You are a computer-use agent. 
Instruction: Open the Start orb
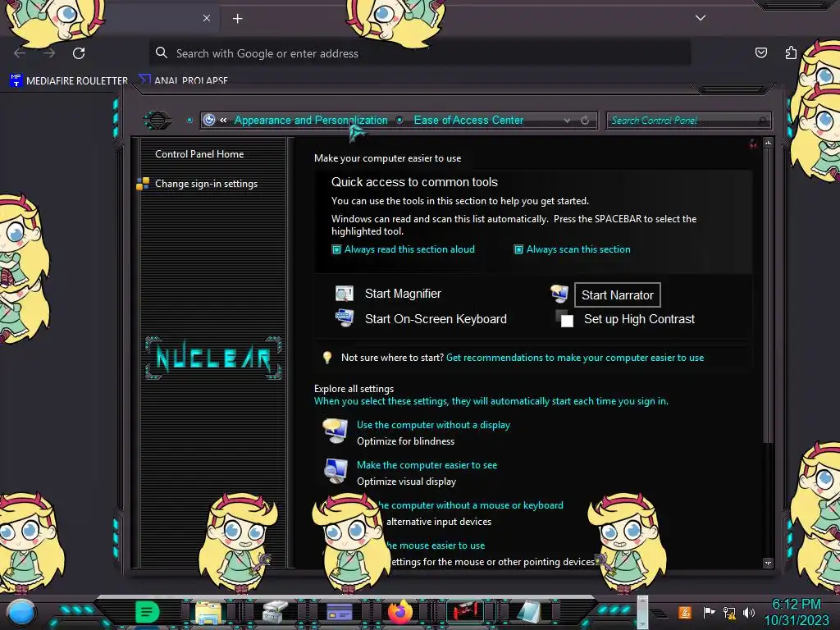(21, 613)
